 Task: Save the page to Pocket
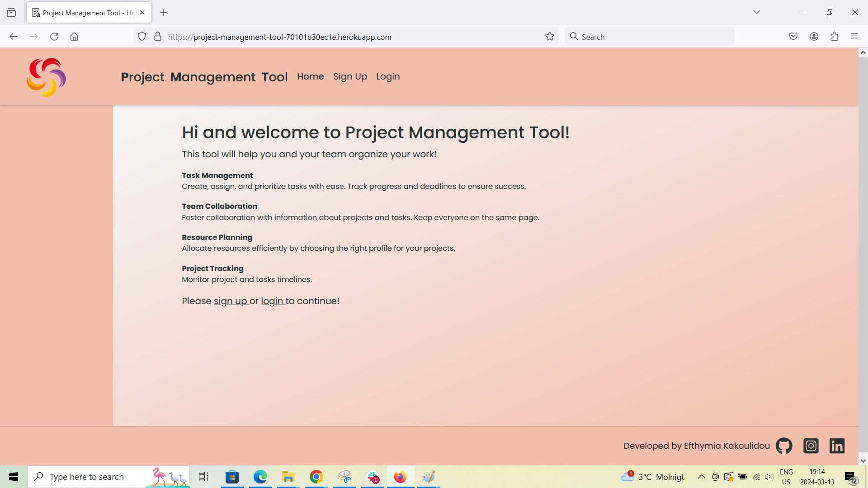coord(793,36)
